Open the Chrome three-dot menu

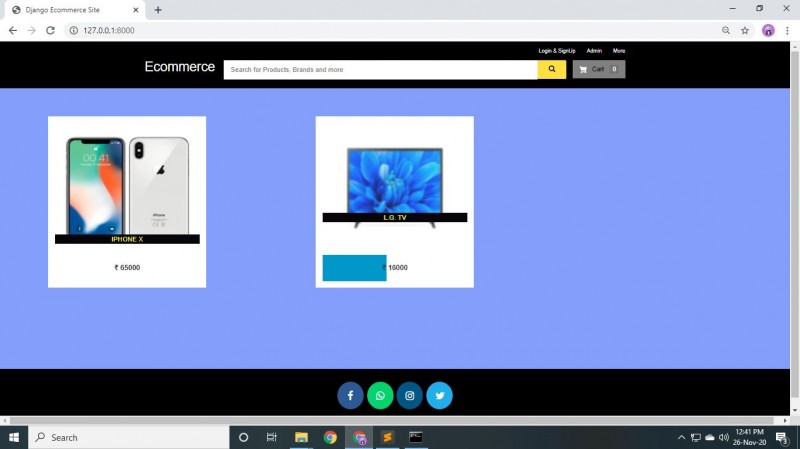pyautogui.click(x=787, y=31)
